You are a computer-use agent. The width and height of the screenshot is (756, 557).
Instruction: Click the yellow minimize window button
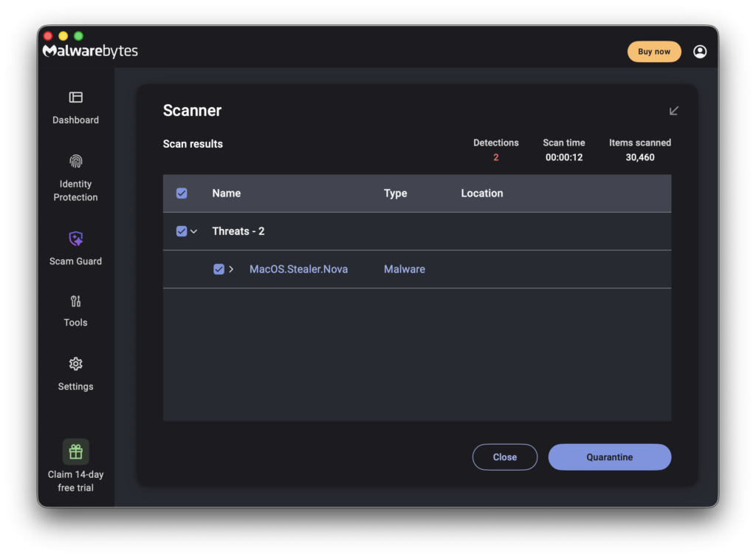(x=63, y=35)
